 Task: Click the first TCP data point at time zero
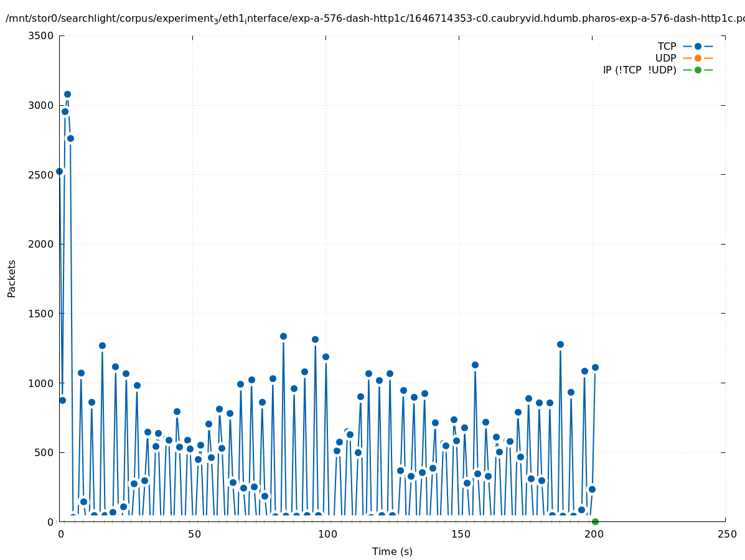[x=60, y=172]
